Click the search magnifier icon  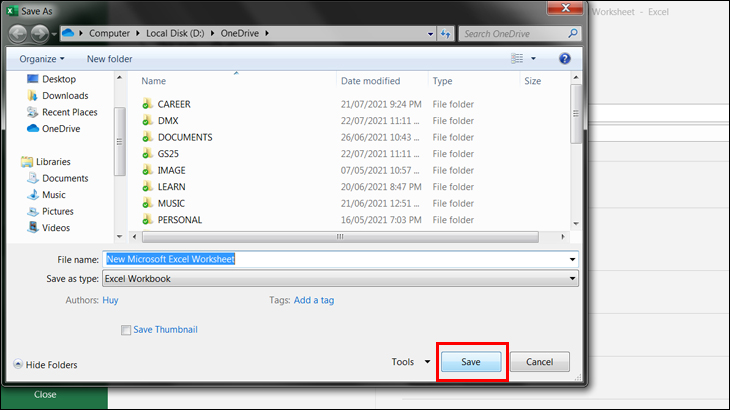pos(573,34)
